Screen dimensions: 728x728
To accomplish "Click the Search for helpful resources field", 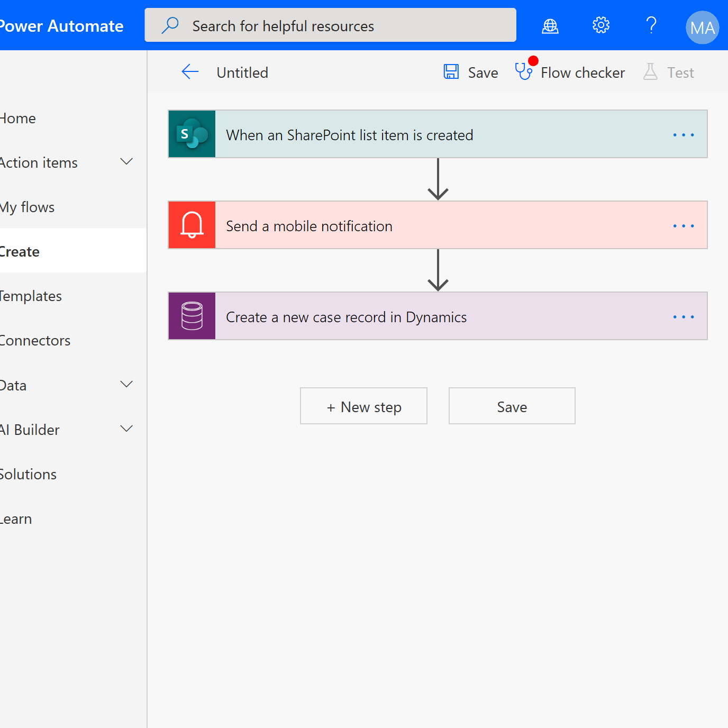I will click(x=331, y=25).
